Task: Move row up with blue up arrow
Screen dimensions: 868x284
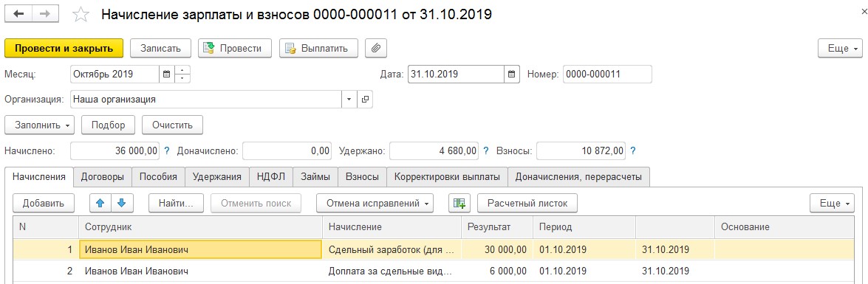Action: pos(100,203)
